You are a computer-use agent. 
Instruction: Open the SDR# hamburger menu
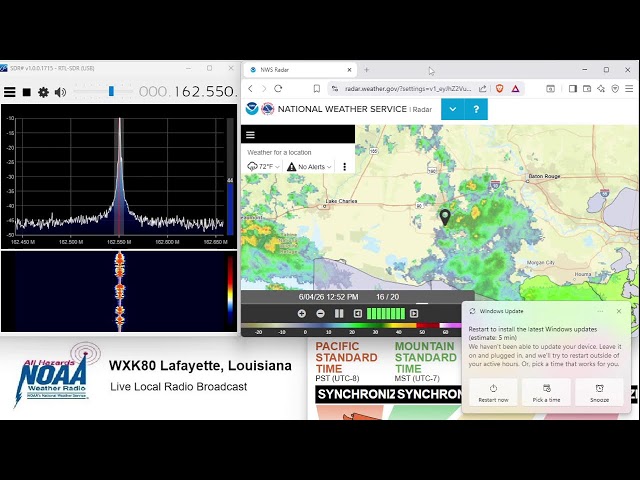(x=10, y=92)
